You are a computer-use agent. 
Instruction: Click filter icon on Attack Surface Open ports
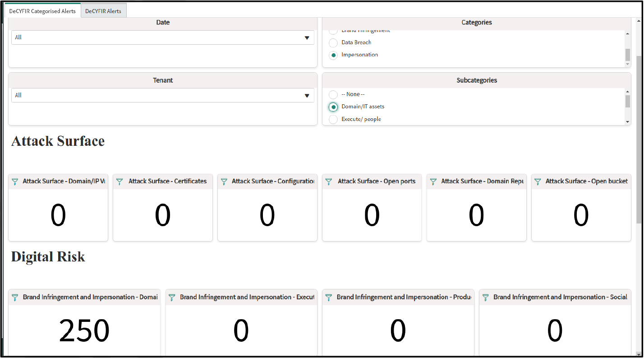(329, 181)
